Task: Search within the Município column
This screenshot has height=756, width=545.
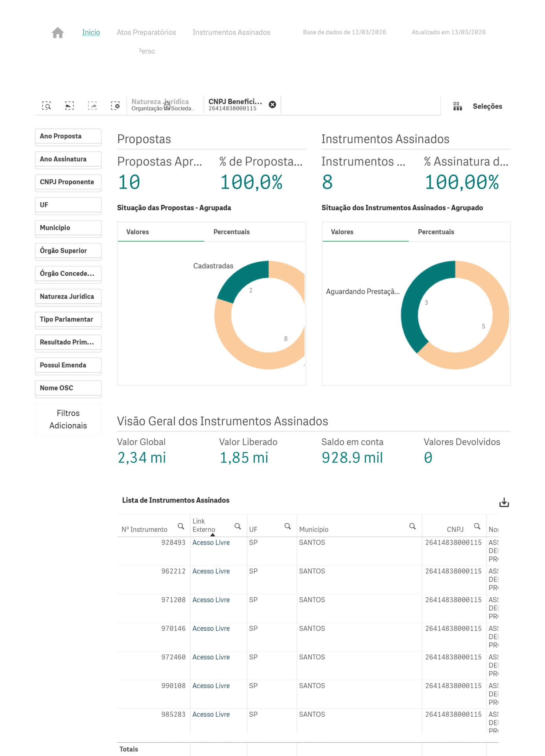Action: (412, 526)
